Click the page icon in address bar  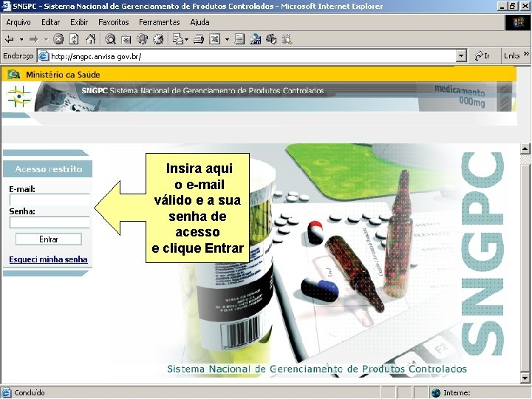tap(44, 56)
